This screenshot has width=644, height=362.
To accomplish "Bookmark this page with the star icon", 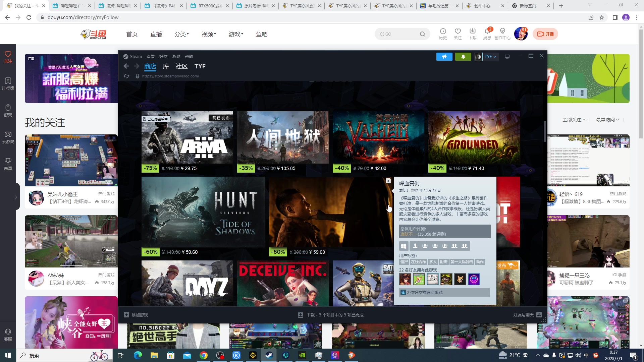I will (x=602, y=17).
